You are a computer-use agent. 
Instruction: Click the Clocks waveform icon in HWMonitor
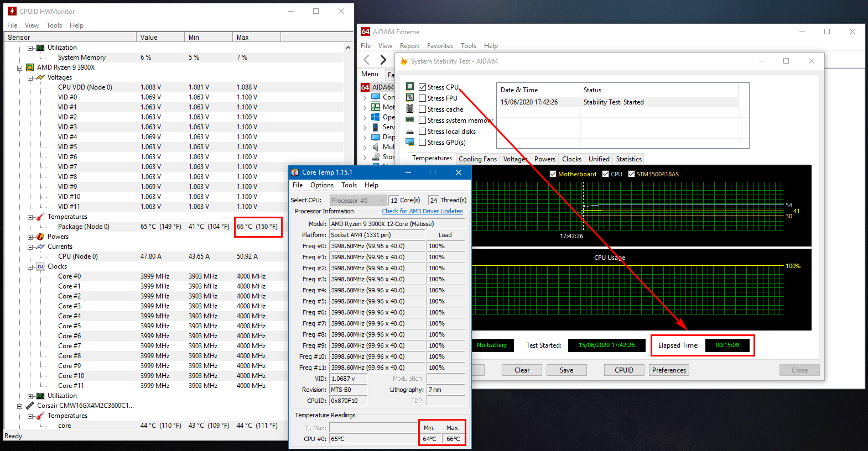[x=40, y=266]
